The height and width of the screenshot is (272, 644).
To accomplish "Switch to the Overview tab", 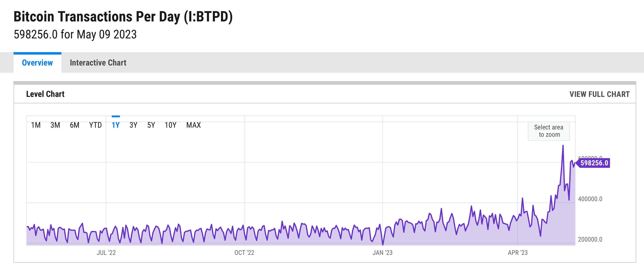I will pos(37,63).
